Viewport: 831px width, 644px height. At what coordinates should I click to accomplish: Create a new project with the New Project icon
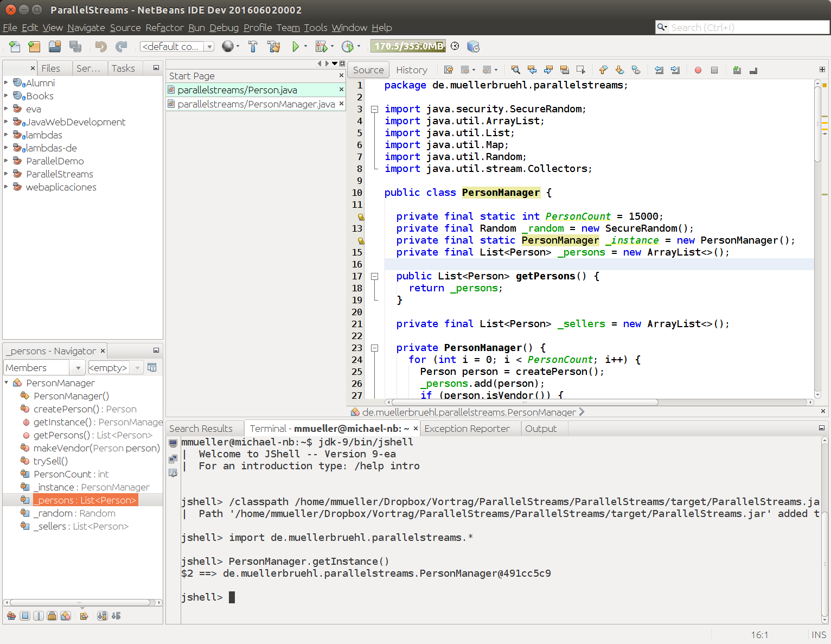pyautogui.click(x=34, y=46)
